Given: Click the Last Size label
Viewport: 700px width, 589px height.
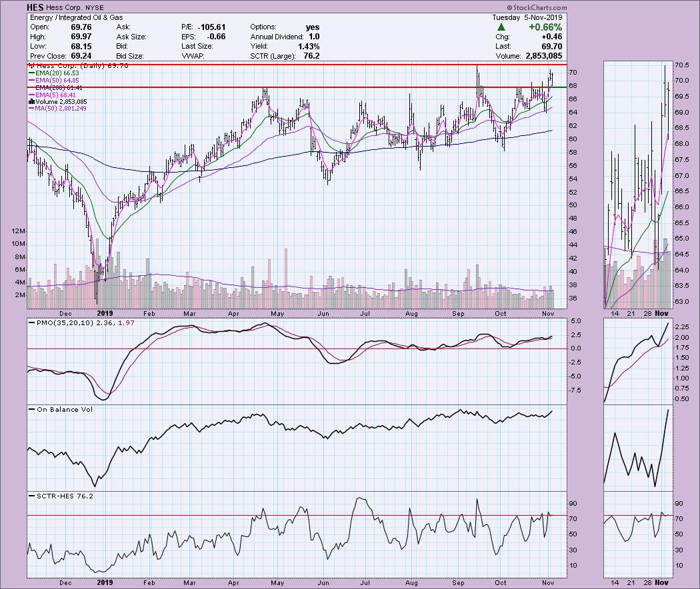Looking at the screenshot, I should [197, 47].
